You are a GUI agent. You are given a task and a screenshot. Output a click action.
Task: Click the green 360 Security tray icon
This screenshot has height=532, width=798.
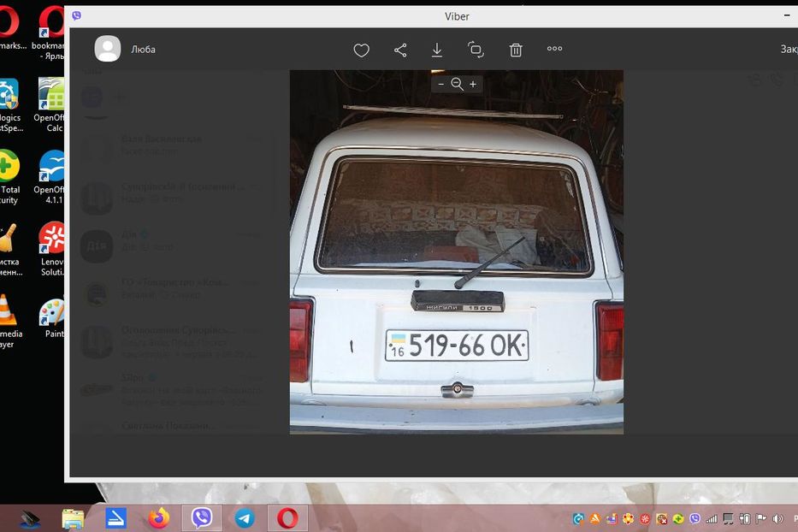click(x=678, y=519)
